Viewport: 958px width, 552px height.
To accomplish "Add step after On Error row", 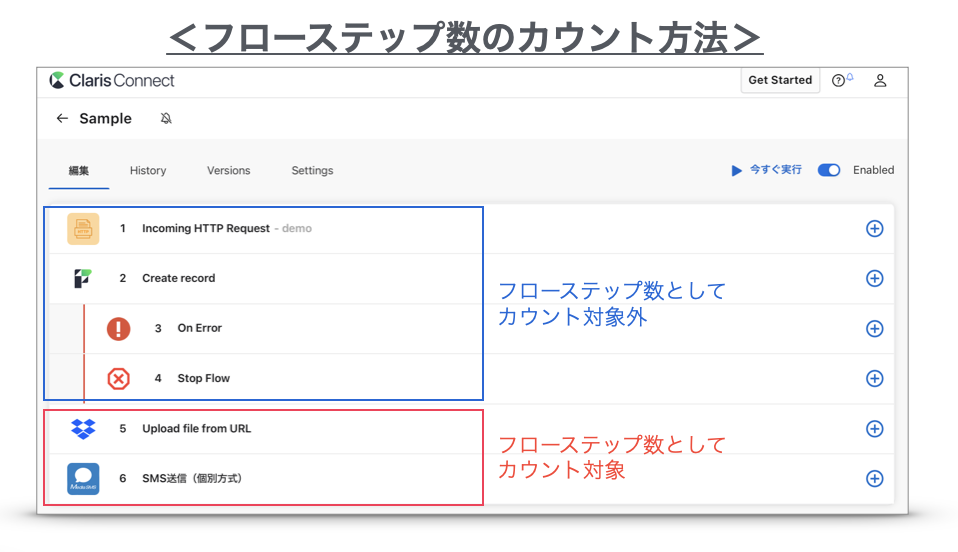I will click(874, 328).
